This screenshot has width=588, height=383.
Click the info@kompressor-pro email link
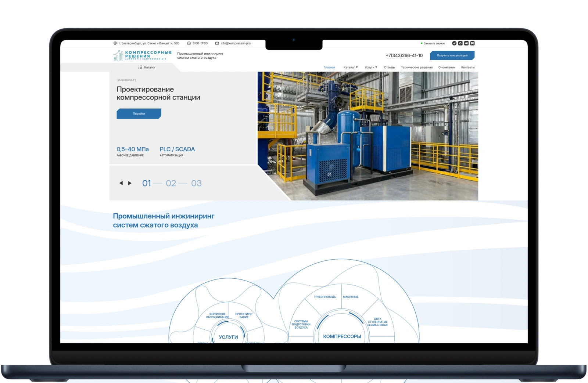(x=236, y=43)
